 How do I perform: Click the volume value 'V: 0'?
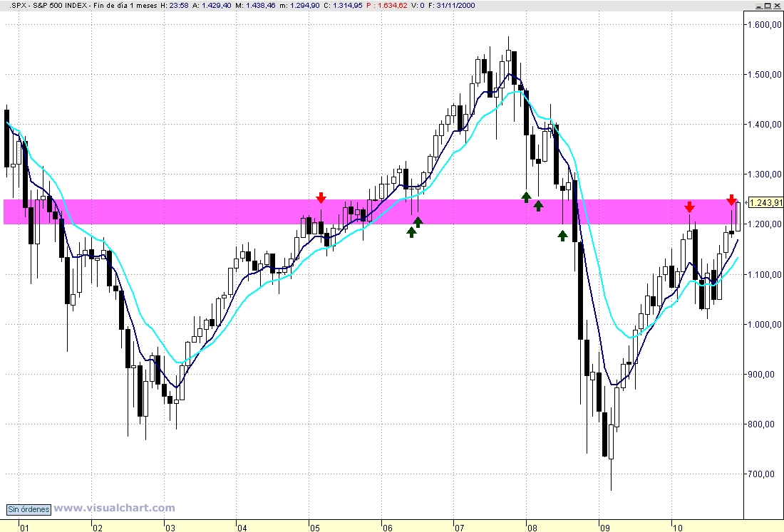tap(418, 6)
